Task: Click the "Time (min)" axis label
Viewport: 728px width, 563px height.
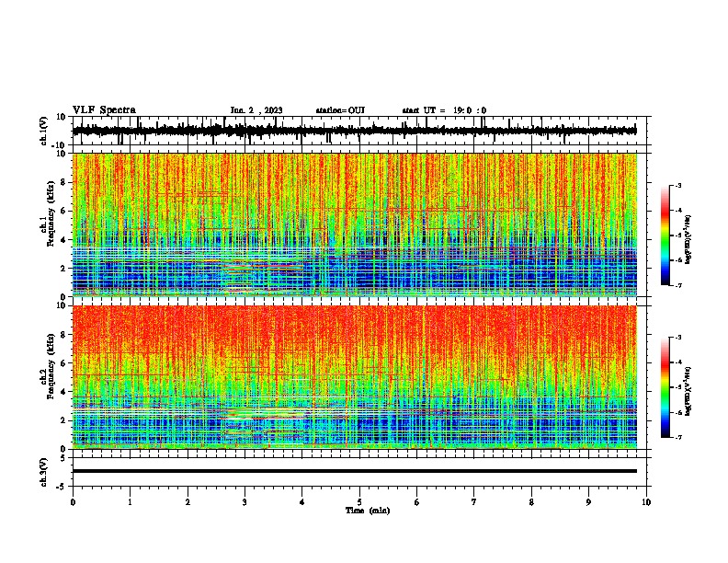Action: (x=368, y=511)
